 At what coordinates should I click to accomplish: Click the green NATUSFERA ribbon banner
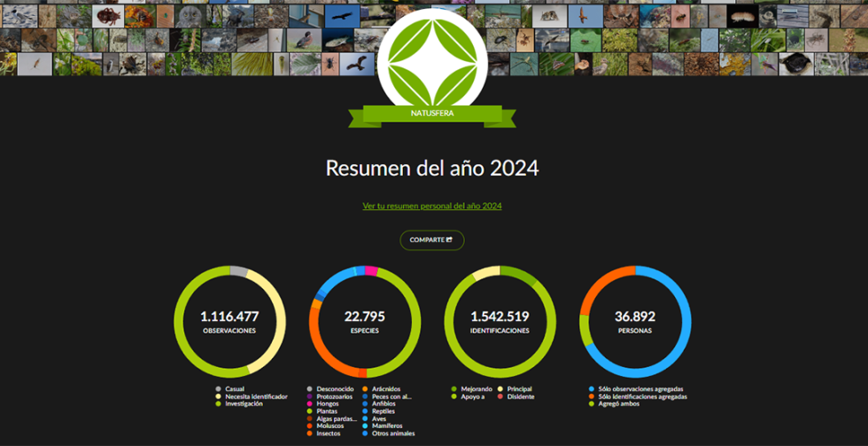pyautogui.click(x=432, y=113)
